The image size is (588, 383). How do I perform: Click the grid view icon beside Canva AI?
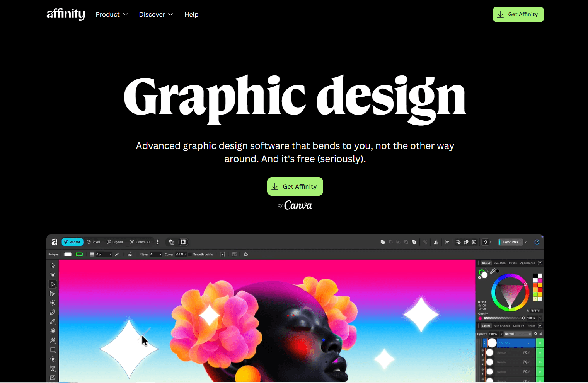pyautogui.click(x=183, y=242)
